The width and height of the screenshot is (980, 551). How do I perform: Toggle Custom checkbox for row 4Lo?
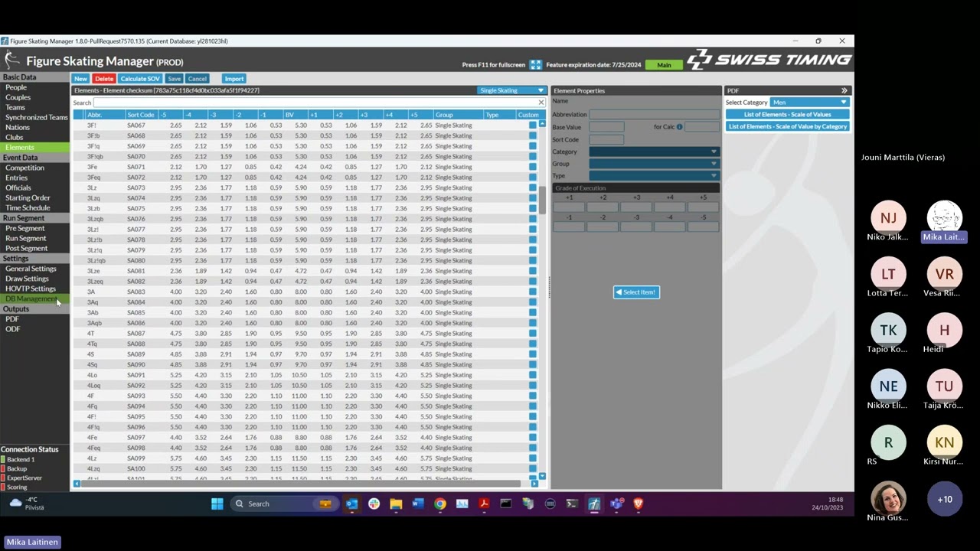coord(533,375)
